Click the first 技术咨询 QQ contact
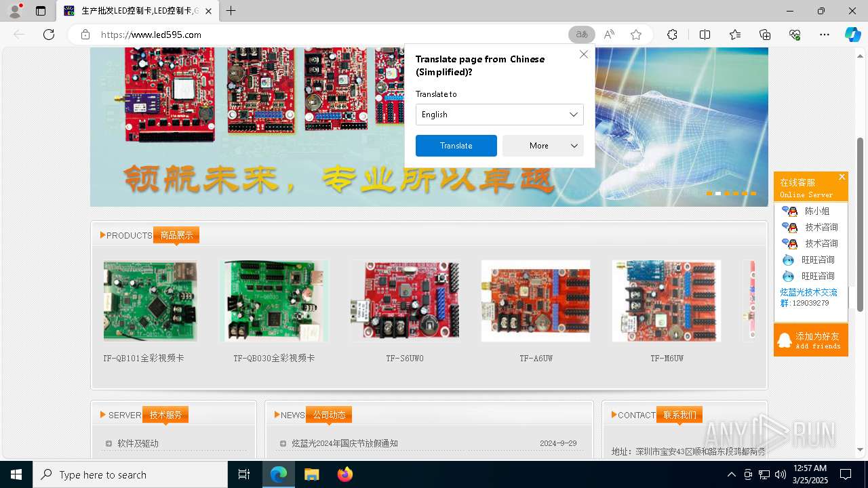The image size is (868, 488). coord(810,227)
